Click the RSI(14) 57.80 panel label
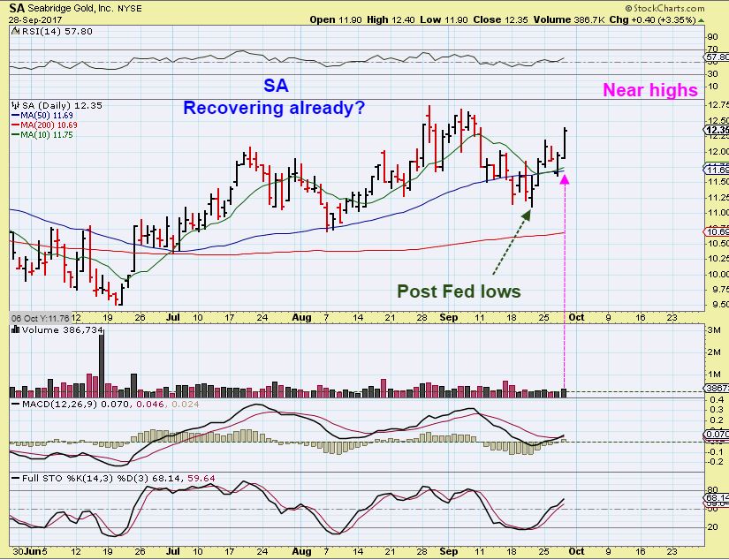The width and height of the screenshot is (729, 560). point(57,31)
